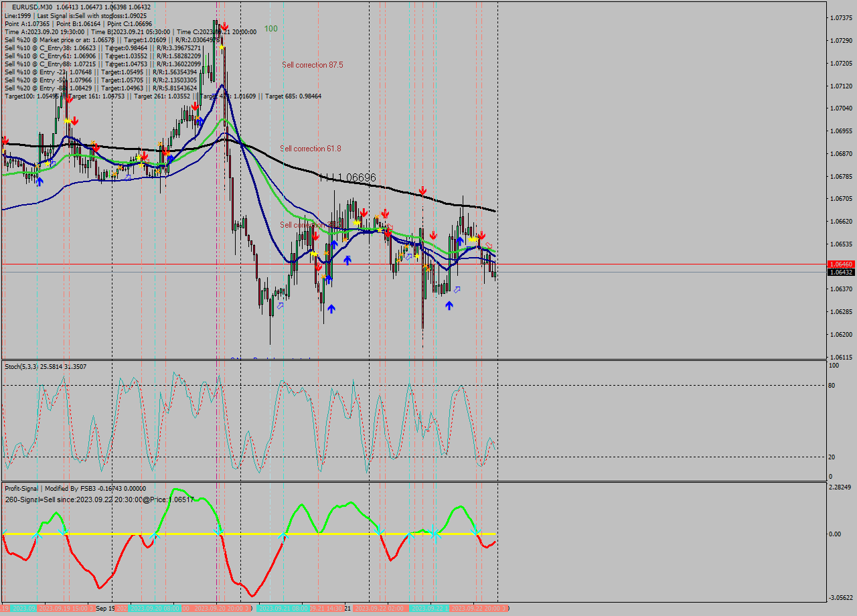Viewport: 857px width, 616px height.
Task: Click the Stochastic scale value 20
Action: point(833,457)
